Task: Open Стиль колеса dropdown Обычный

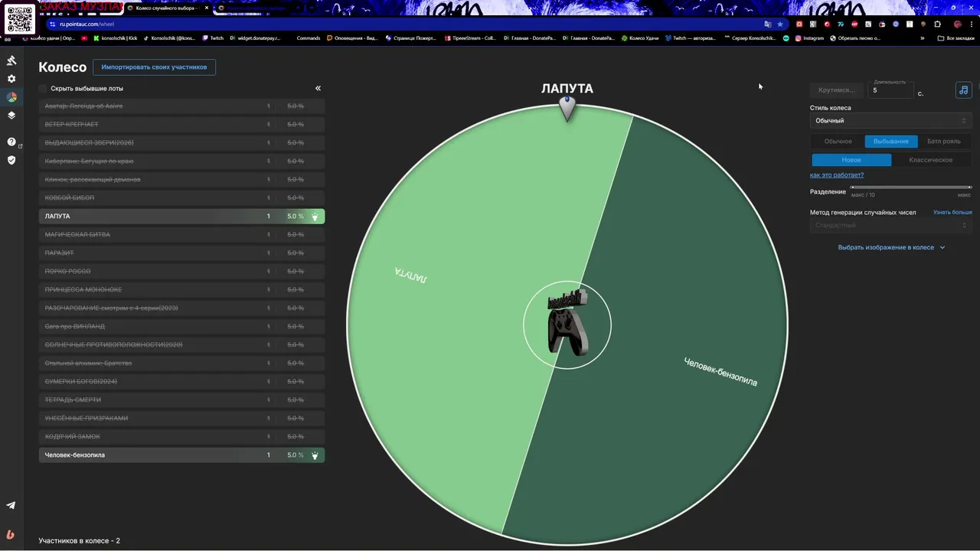Action: pos(890,121)
